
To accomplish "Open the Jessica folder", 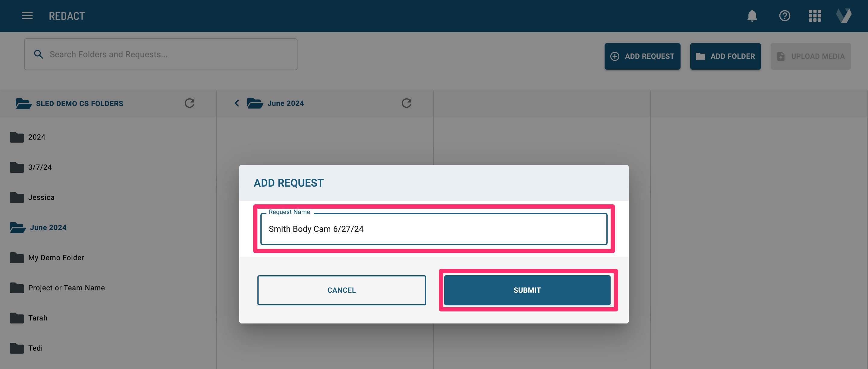I will coord(41,197).
